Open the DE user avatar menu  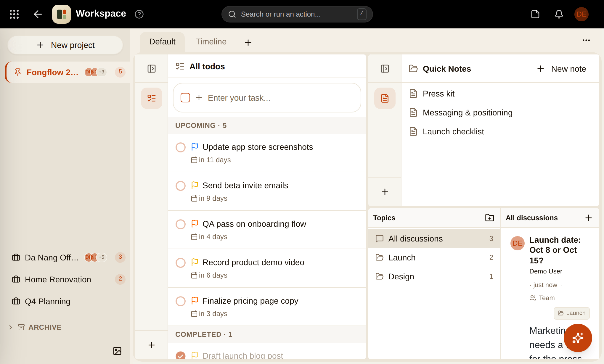coord(581,14)
